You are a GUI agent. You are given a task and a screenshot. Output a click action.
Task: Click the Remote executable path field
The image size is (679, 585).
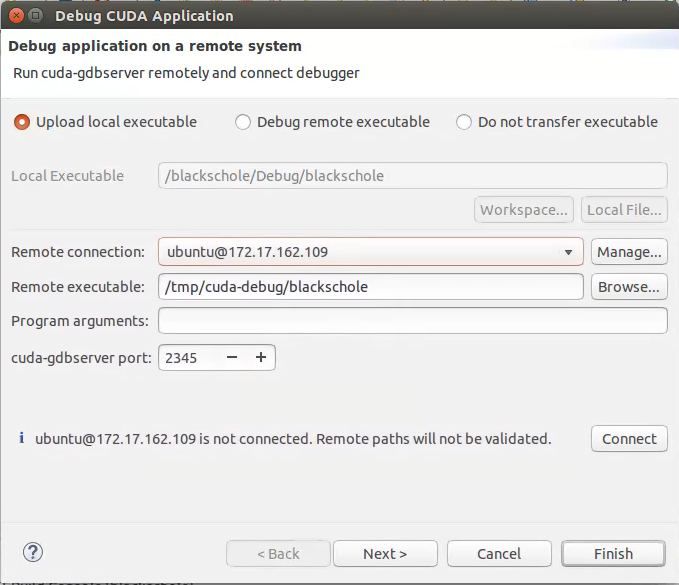coord(370,287)
